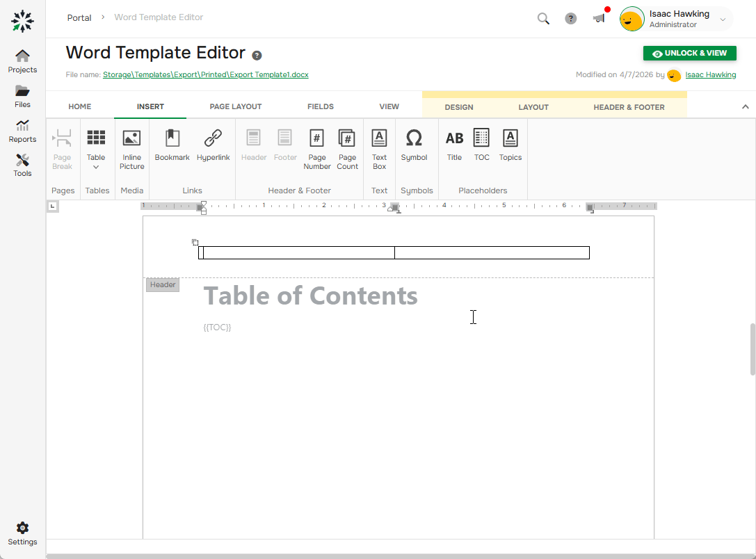Click the app logo at top left
The image size is (756, 559).
[x=22, y=21]
